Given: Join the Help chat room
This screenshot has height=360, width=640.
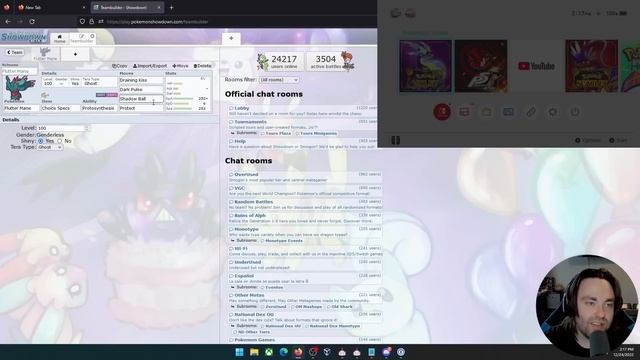Looking at the screenshot, I should pos(302,144).
